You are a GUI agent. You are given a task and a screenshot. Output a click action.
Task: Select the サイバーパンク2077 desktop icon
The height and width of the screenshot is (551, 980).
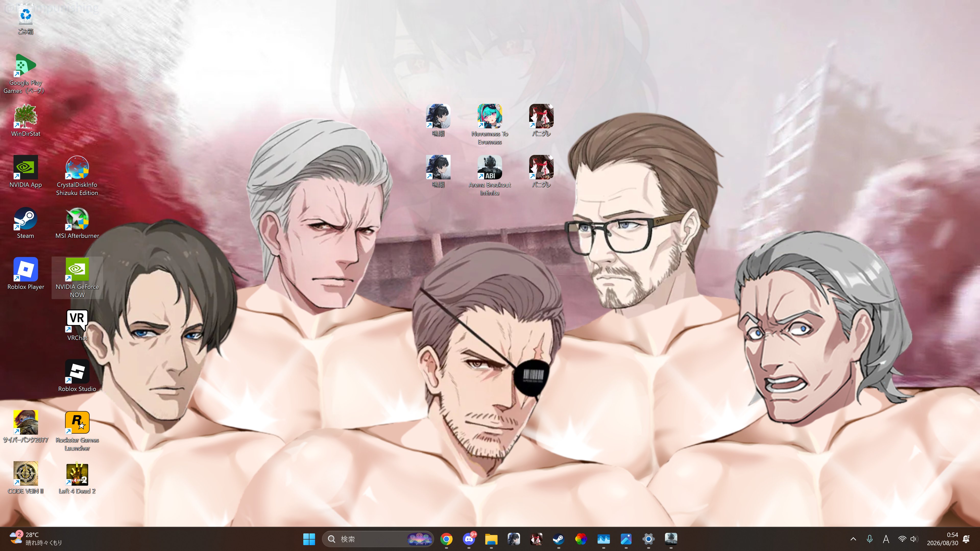coord(26,426)
